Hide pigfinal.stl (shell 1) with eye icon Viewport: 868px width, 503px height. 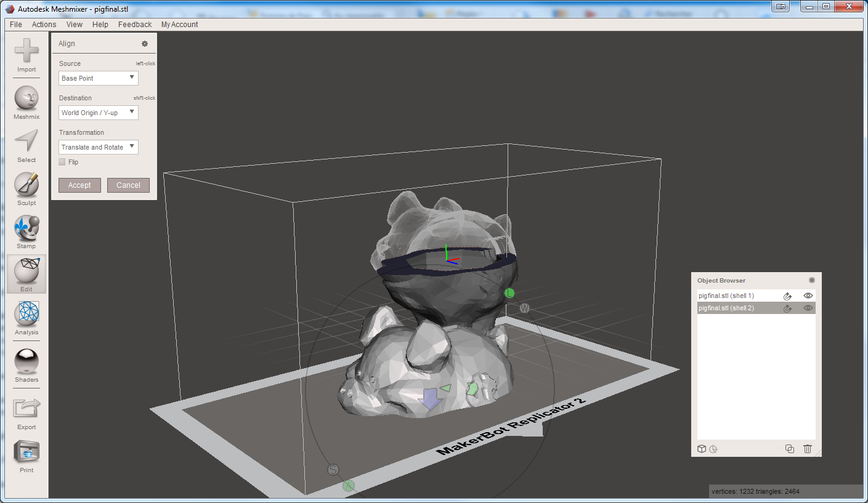(808, 296)
